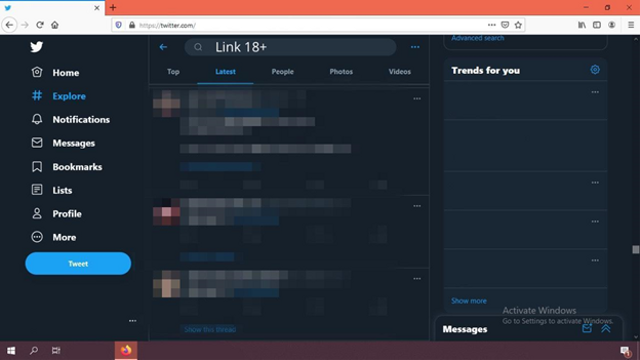Image resolution: width=640 pixels, height=360 pixels.
Task: Open the Firefox hamburger menu
Action: (631, 25)
